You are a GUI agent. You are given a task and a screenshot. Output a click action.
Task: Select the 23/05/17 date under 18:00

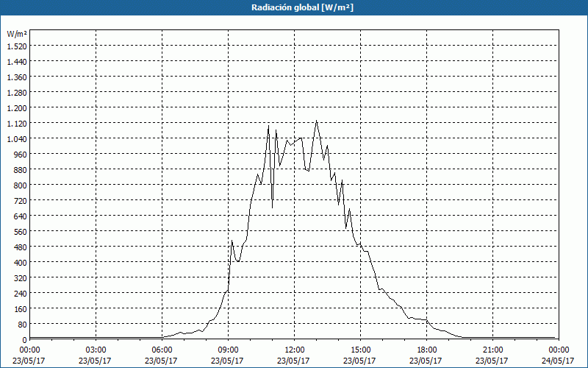tap(426, 361)
